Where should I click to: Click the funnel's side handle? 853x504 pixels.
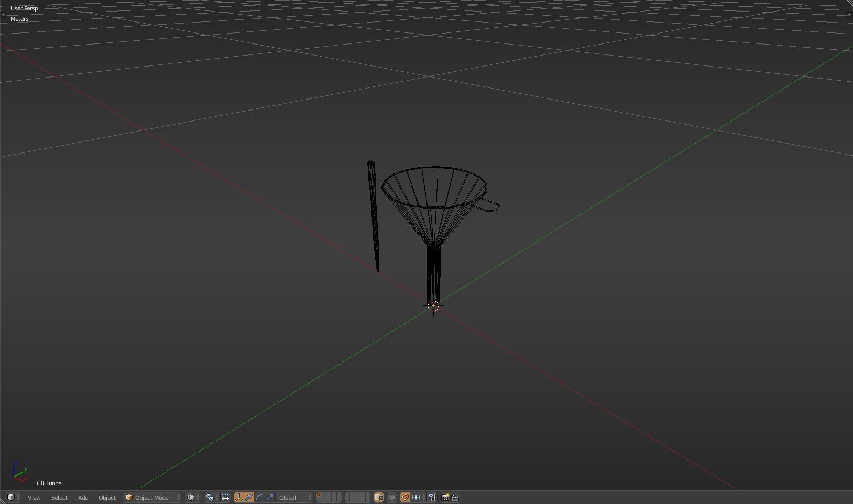pyautogui.click(x=488, y=205)
